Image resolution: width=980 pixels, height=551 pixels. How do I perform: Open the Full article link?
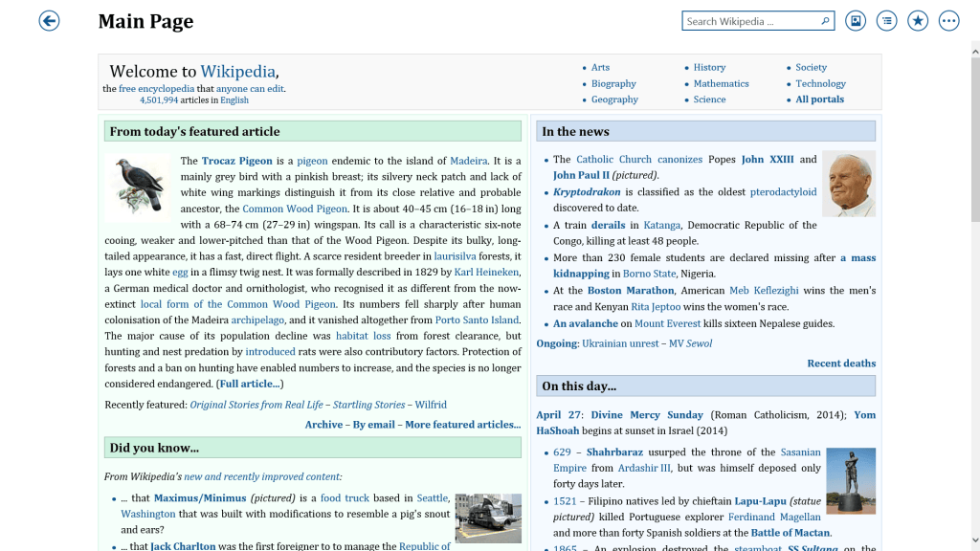(x=250, y=384)
